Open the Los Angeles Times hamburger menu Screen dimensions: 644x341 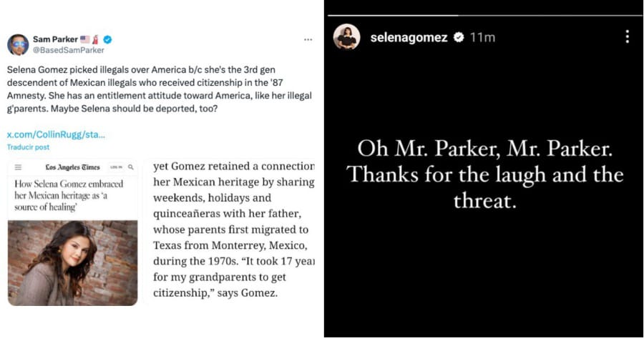pyautogui.click(x=18, y=167)
